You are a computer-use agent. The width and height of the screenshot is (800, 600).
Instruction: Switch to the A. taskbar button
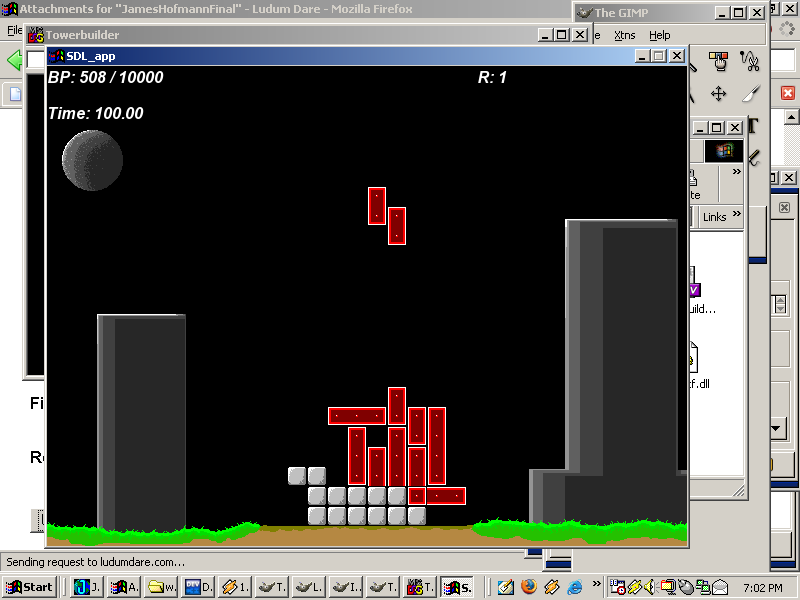click(x=123, y=587)
